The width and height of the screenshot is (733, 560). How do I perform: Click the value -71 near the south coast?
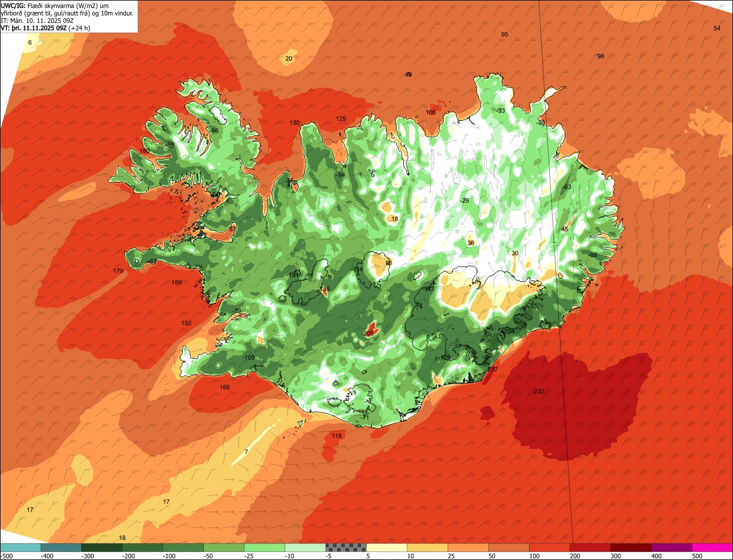(365, 417)
